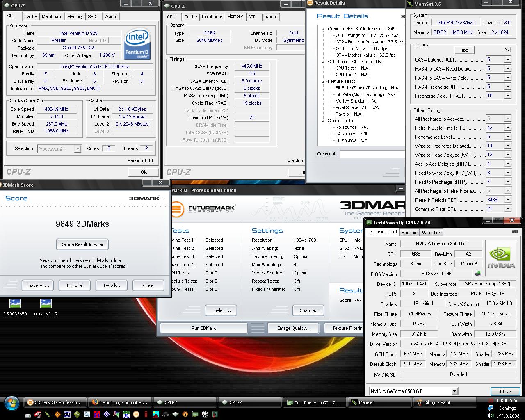
Task: Collapse the CPU Tests tree node
Action: (323, 62)
